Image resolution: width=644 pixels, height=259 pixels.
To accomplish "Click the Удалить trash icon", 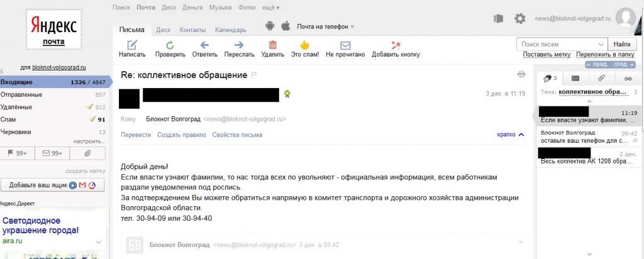I will click(x=273, y=45).
